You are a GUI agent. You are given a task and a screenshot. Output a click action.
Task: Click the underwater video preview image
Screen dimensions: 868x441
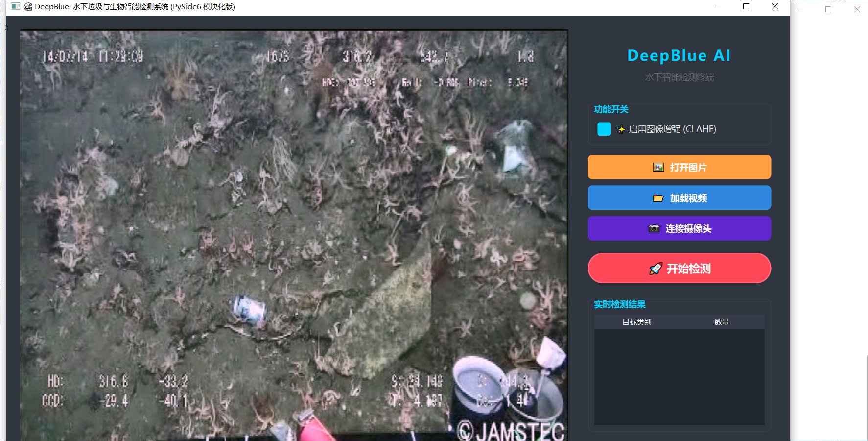294,235
